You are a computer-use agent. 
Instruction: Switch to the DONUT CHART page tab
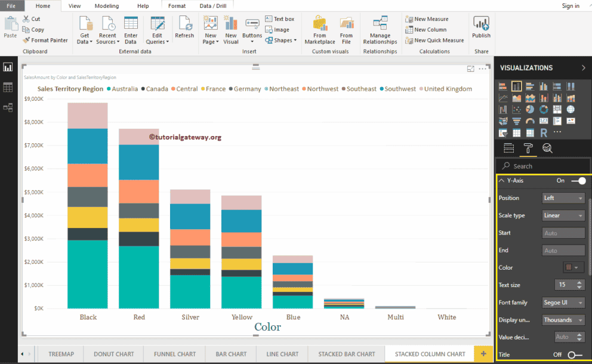pos(115,354)
